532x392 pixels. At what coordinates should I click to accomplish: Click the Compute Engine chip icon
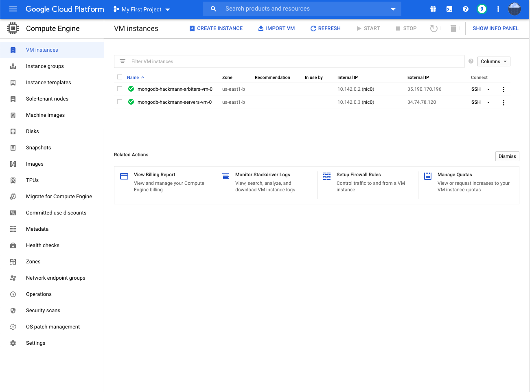point(13,28)
